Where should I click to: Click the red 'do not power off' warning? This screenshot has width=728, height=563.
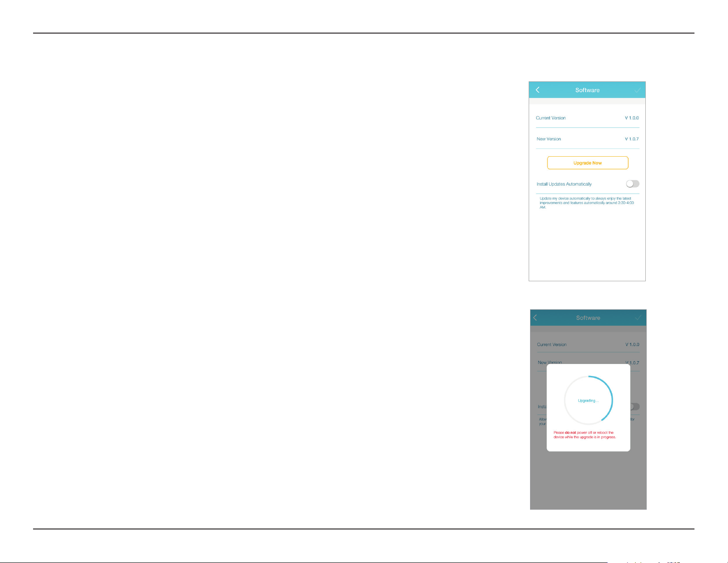click(x=585, y=435)
